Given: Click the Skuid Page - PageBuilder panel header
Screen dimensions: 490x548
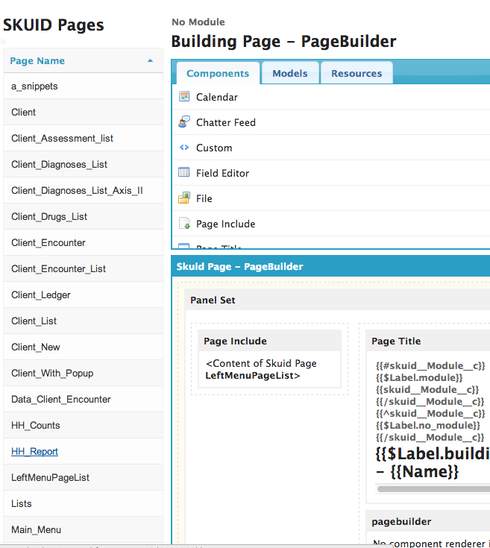Looking at the screenshot, I should pyautogui.click(x=331, y=266).
